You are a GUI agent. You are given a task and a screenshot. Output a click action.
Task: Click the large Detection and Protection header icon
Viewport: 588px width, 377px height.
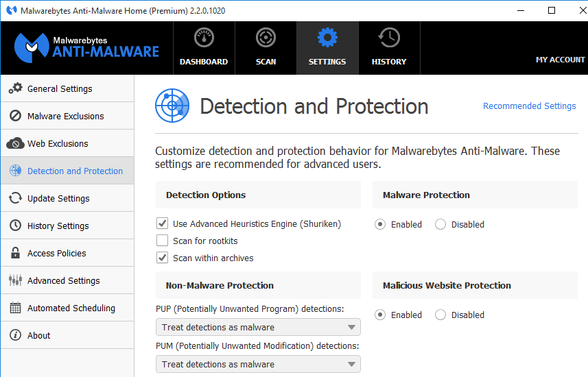[172, 106]
